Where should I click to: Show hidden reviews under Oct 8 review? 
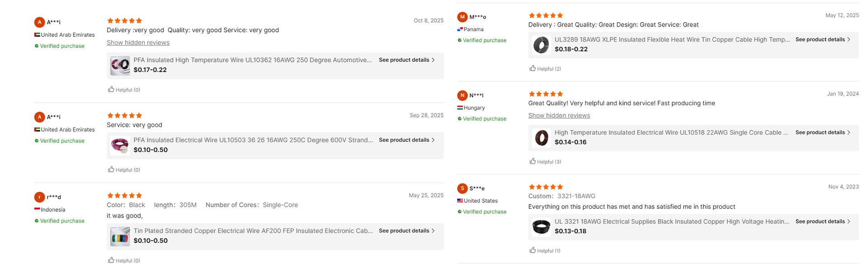(138, 42)
